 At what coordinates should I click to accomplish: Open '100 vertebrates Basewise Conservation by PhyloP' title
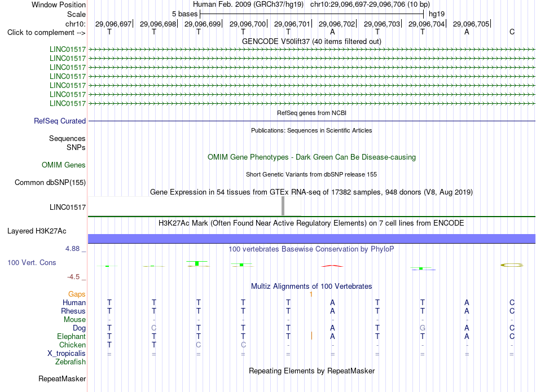point(311,249)
